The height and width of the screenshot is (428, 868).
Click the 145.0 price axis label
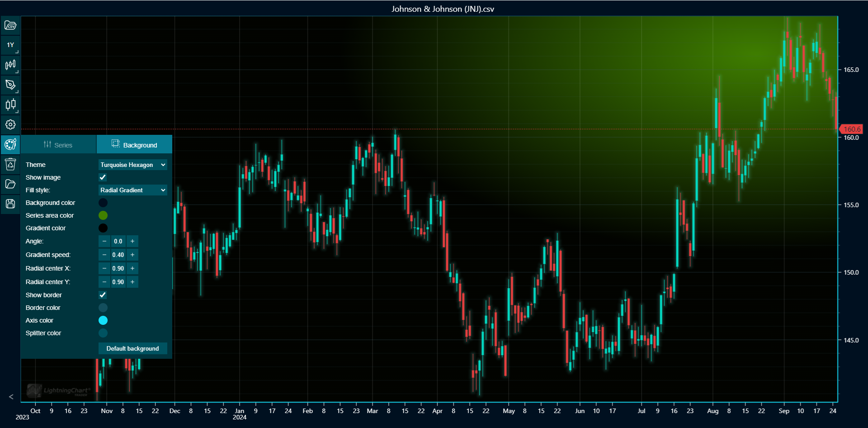(851, 340)
